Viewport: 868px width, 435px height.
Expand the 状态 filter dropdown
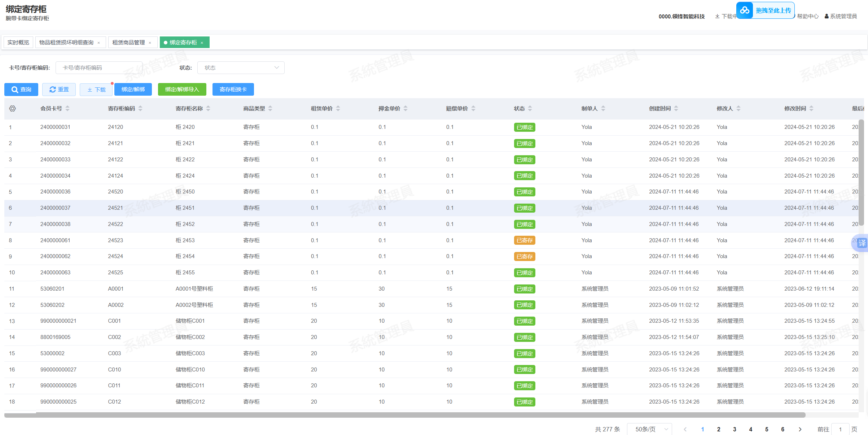coord(241,68)
